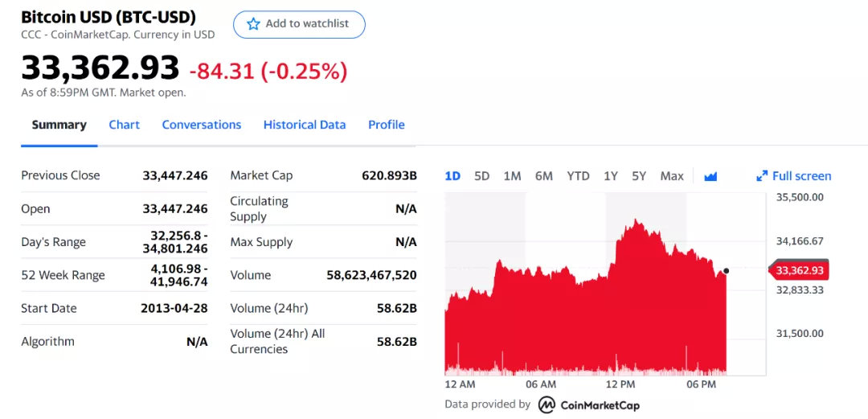Screen dimensions: 868x419
Task: Select the 5Y chart range
Action: point(639,176)
